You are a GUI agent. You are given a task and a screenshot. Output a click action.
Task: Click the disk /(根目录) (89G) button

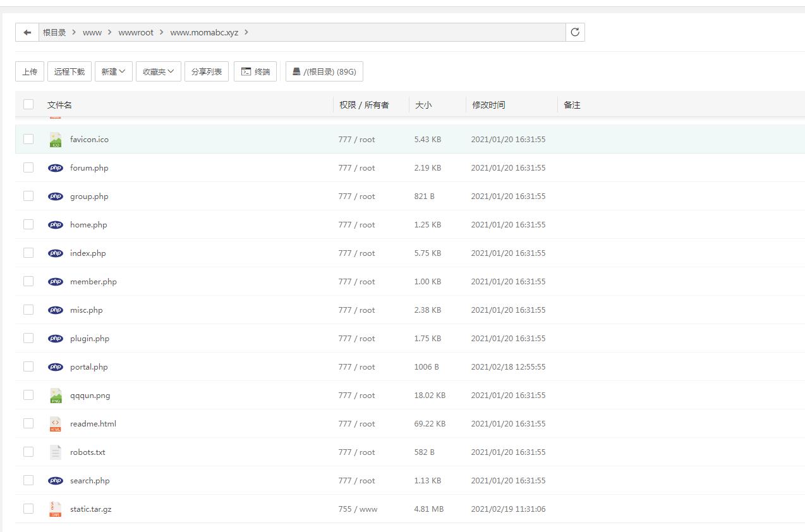point(324,71)
